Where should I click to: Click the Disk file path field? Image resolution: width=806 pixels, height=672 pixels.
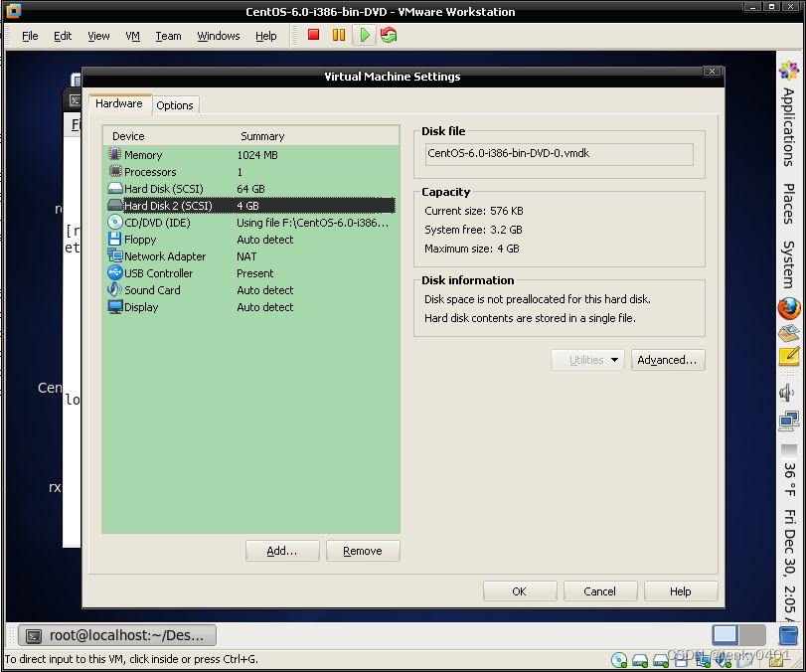tap(559, 154)
